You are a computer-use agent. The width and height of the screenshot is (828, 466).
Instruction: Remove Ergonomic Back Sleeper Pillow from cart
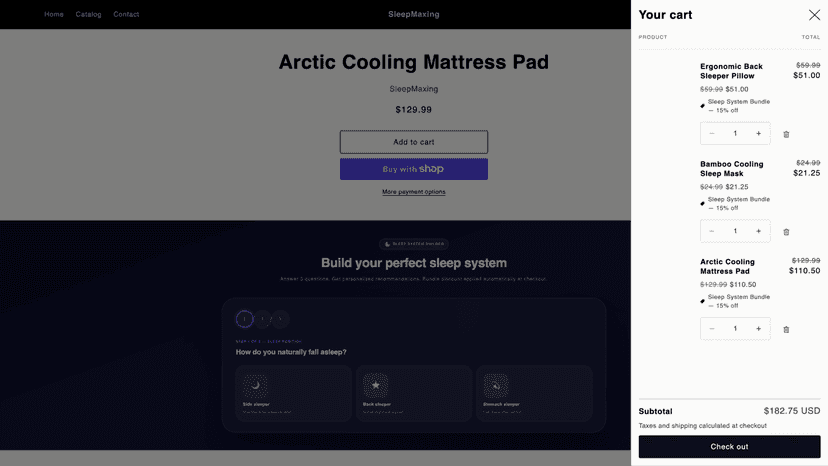(x=786, y=134)
